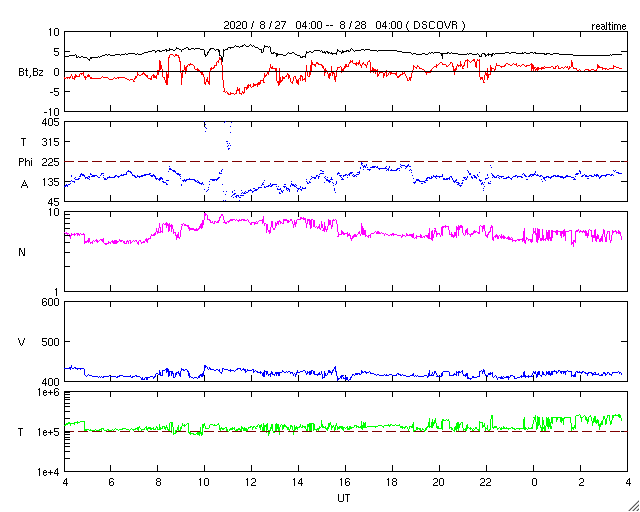This screenshot has width=640, height=512.
Task: Click the '315' axis tick label
Action: tap(51, 142)
